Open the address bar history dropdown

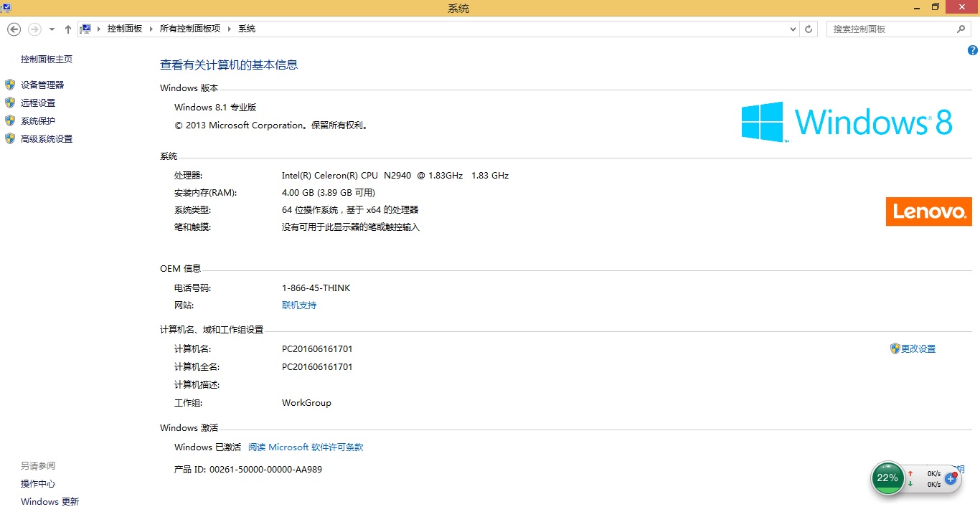click(x=793, y=29)
